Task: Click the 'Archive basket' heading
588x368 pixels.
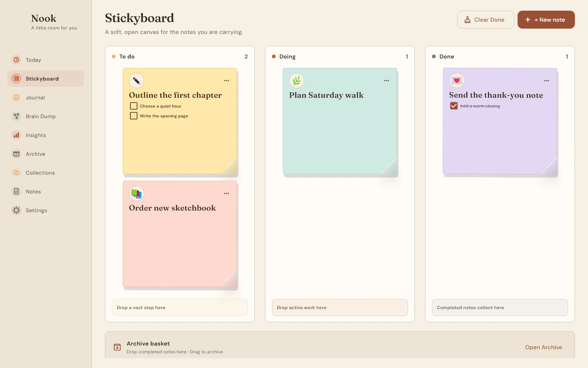Action: [148, 343]
